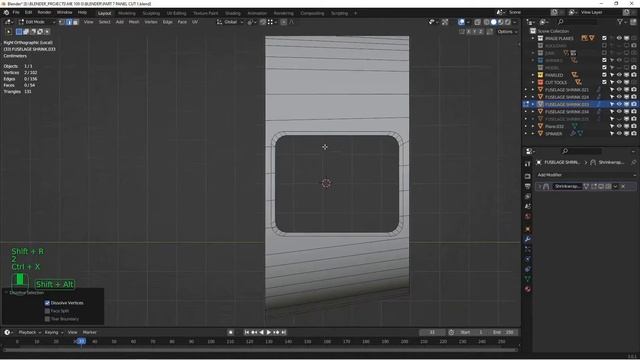Select edge selection mode icon
The height and width of the screenshot is (360, 640).
click(x=69, y=22)
